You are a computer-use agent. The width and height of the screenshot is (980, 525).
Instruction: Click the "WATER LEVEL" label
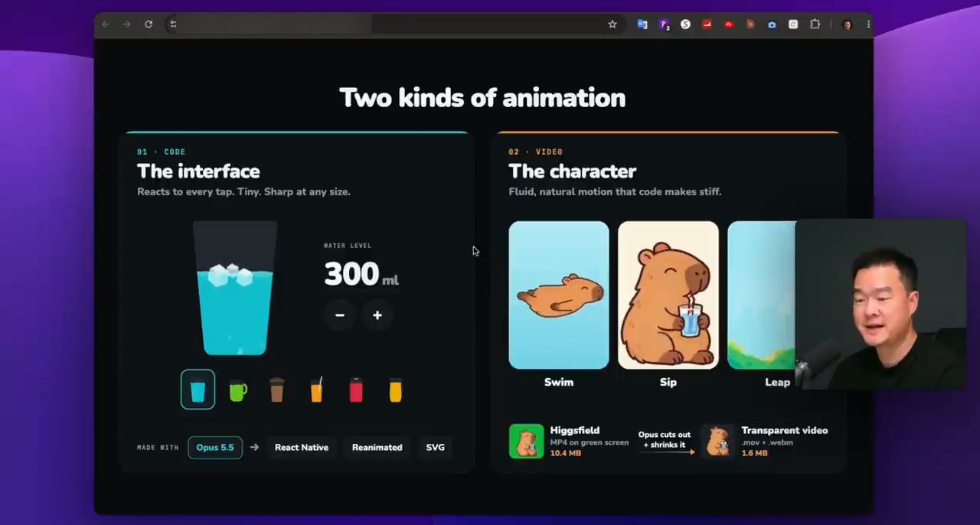click(348, 246)
